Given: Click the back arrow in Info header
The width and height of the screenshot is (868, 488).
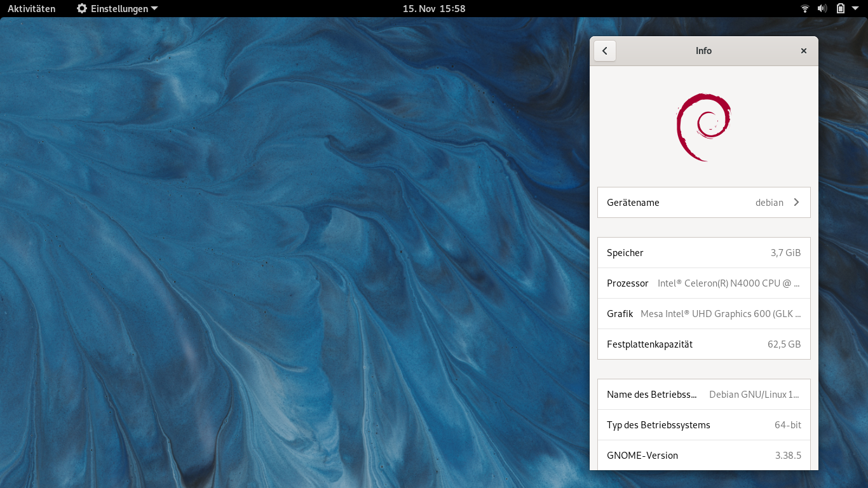Looking at the screenshot, I should pos(605,51).
